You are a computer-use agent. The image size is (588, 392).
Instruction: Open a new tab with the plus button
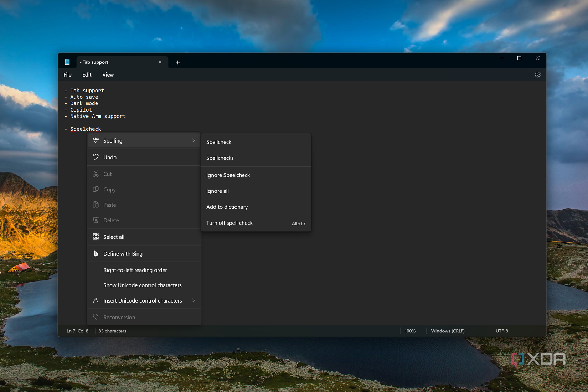(177, 62)
